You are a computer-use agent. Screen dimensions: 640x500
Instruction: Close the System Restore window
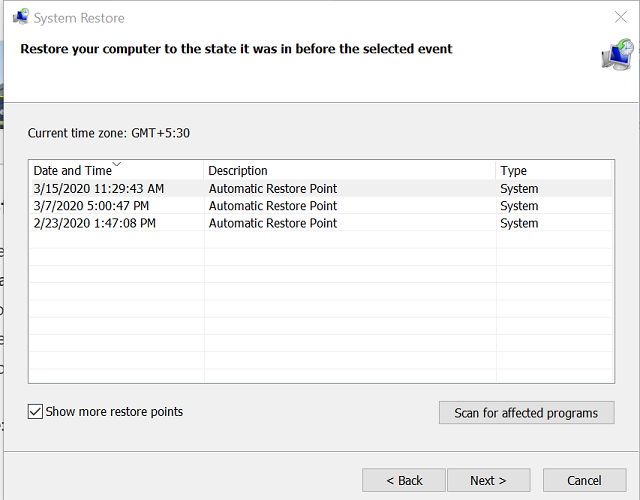click(620, 17)
